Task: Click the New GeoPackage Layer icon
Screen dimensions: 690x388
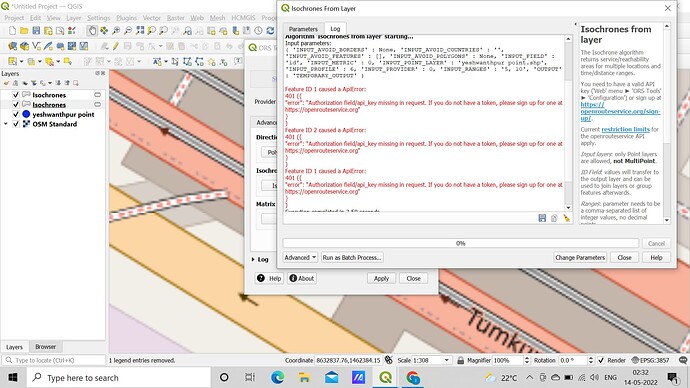Action: pyautogui.click(x=25, y=46)
